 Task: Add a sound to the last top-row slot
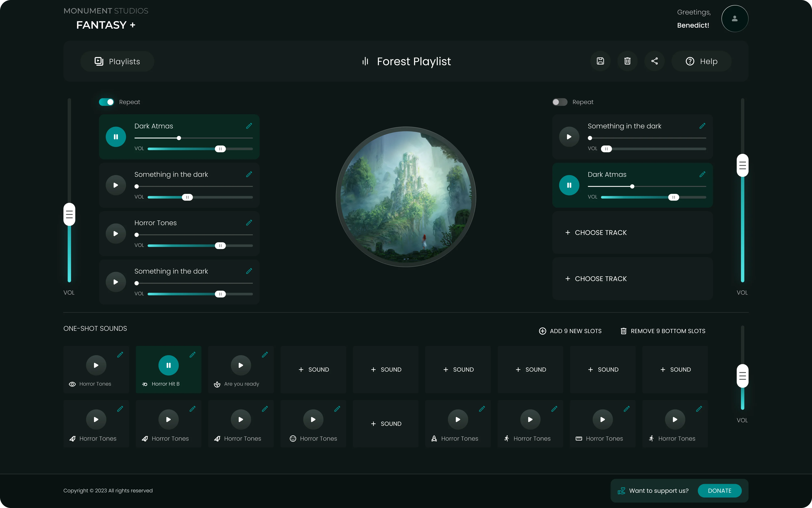pos(675,370)
